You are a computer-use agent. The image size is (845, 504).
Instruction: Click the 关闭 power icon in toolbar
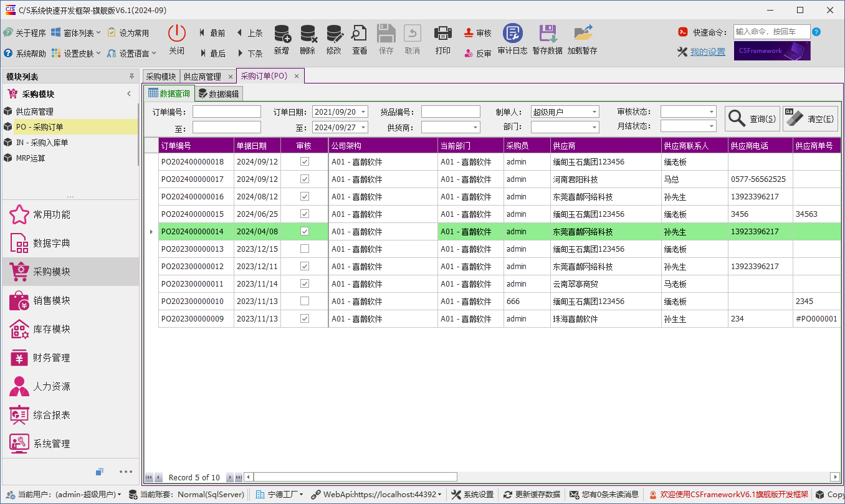point(177,33)
